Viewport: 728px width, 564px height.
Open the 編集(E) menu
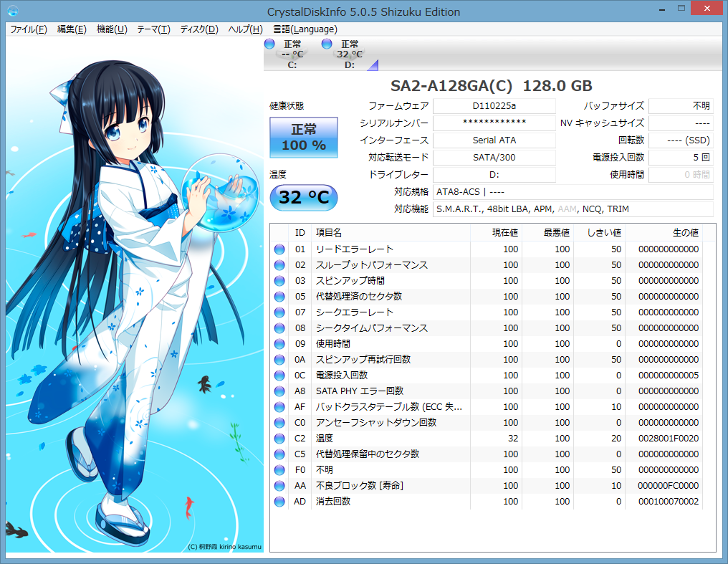click(x=72, y=29)
